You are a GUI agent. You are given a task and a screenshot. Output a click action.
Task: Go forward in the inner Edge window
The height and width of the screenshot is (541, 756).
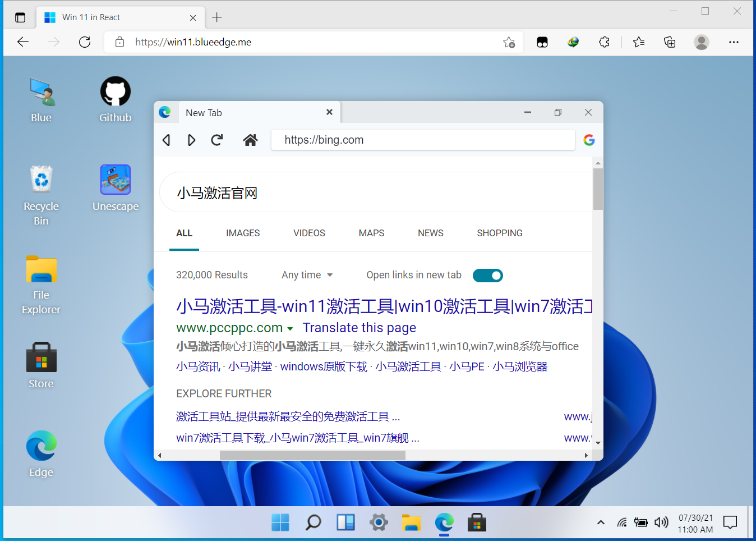tap(191, 140)
